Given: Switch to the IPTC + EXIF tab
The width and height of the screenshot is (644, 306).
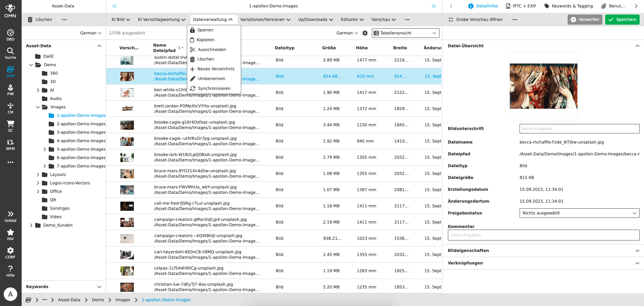Looking at the screenshot, I should (x=521, y=6).
